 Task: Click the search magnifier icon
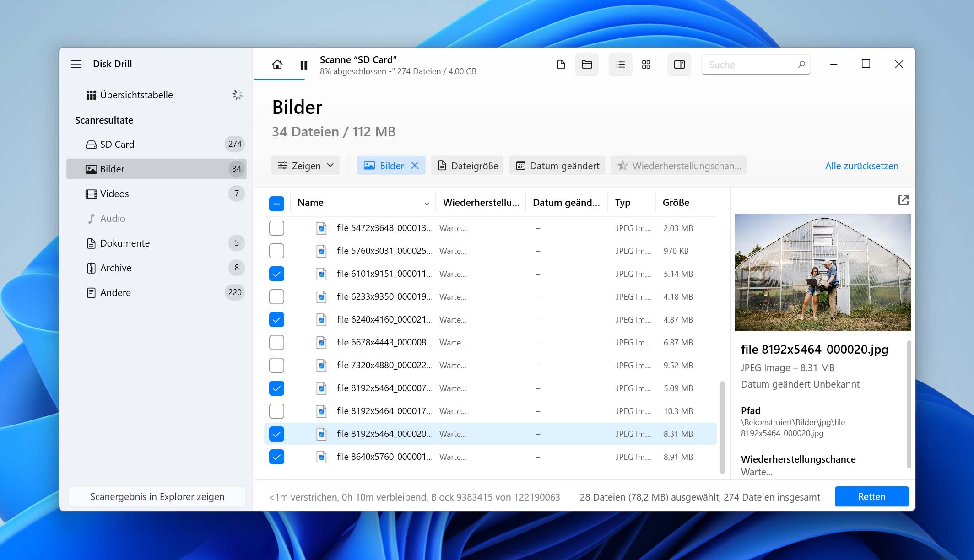coord(801,65)
